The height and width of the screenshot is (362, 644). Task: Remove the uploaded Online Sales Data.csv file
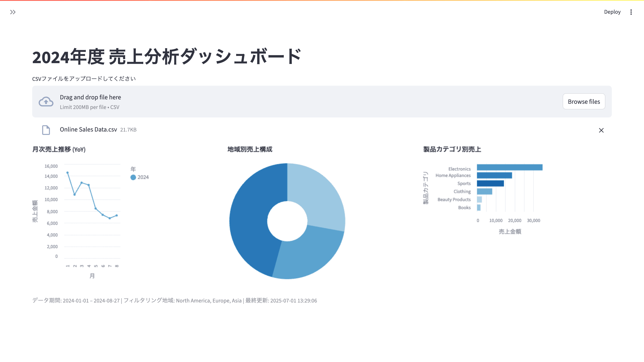coord(601,130)
